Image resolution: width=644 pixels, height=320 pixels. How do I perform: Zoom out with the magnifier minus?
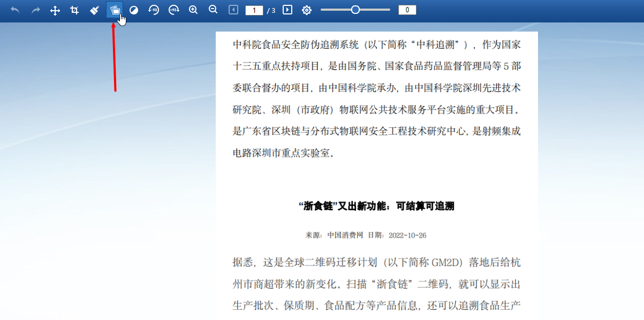(x=213, y=10)
